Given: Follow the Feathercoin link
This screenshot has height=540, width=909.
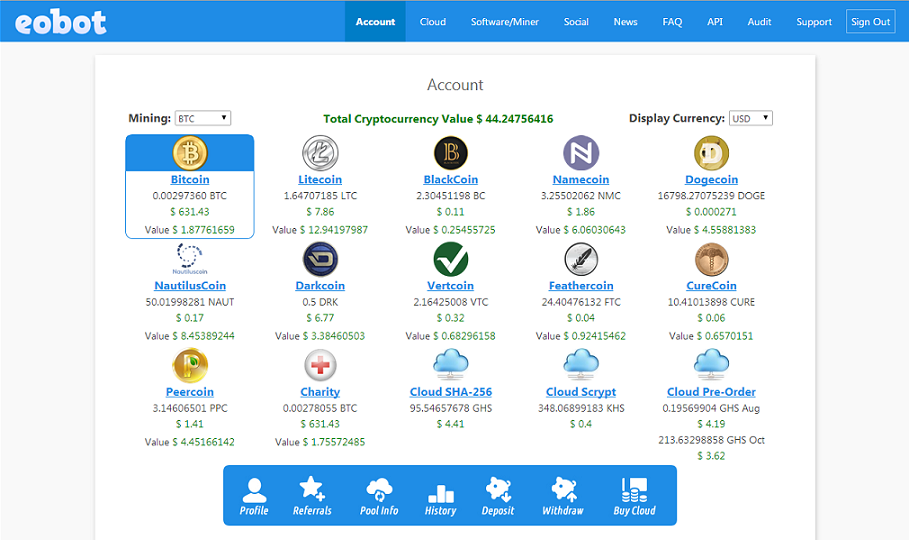Looking at the screenshot, I should pyautogui.click(x=581, y=286).
